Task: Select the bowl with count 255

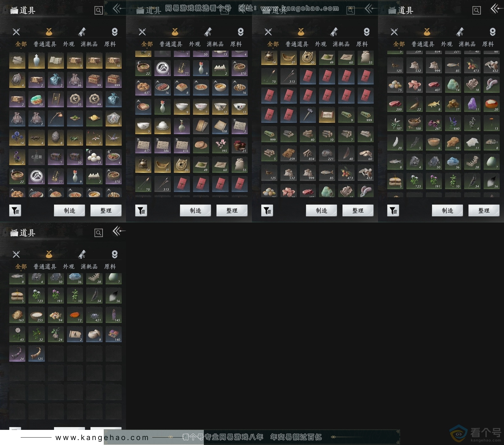Action: point(36,315)
